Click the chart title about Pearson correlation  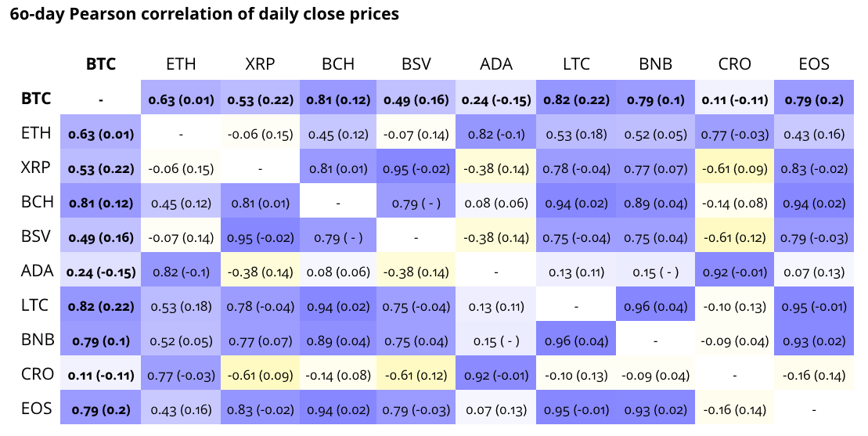(204, 15)
